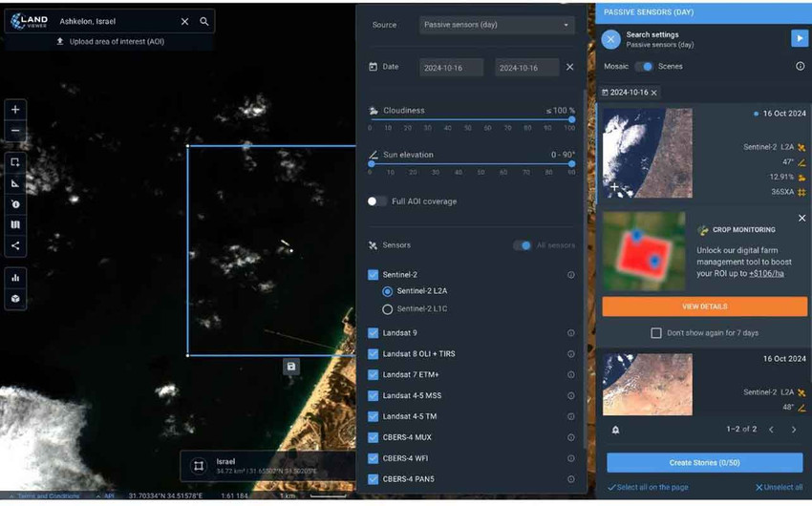Click the Land Viewer logo
The width and height of the screenshot is (812, 506).
coord(30,21)
